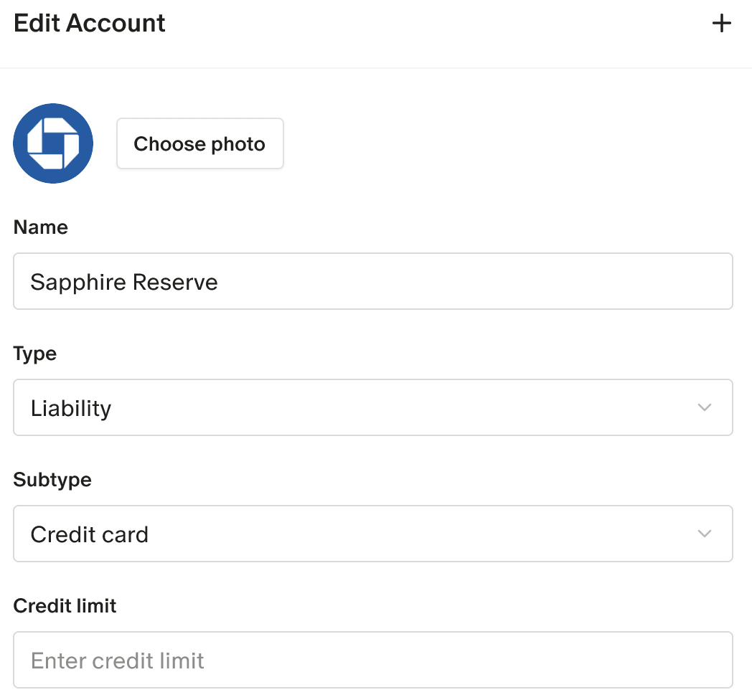The height and width of the screenshot is (700, 752).
Task: Click the Name field label
Action: coord(41,227)
